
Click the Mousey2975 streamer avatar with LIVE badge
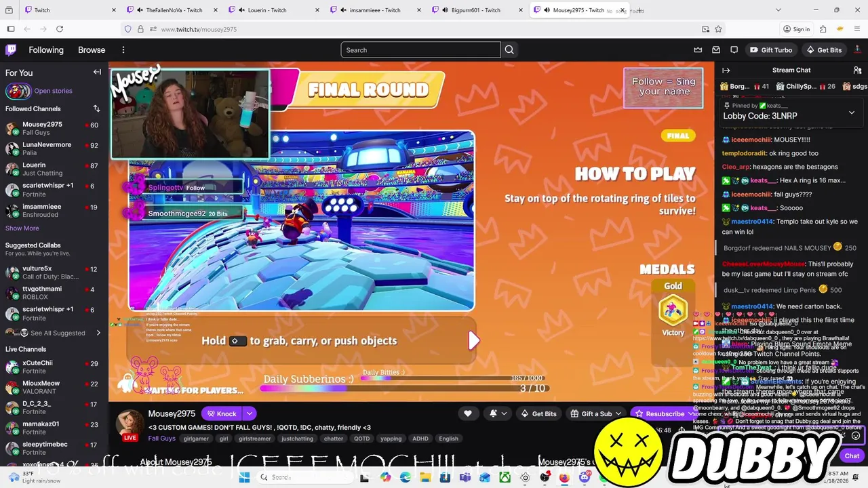pyautogui.click(x=130, y=424)
